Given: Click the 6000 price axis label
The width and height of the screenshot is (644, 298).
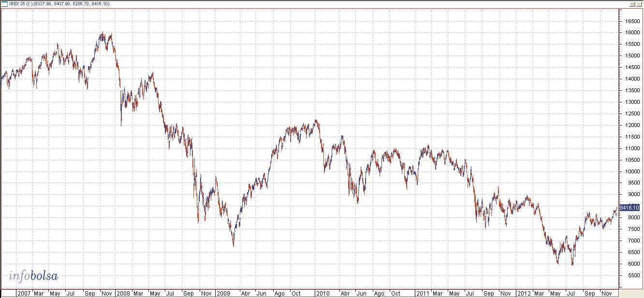Looking at the screenshot, I should (x=633, y=264).
